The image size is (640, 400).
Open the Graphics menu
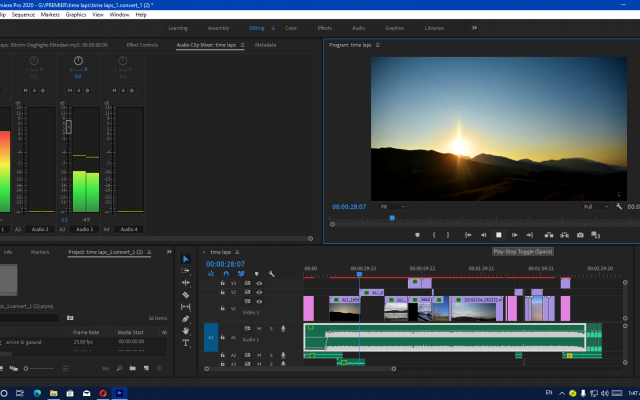pyautogui.click(x=76, y=14)
